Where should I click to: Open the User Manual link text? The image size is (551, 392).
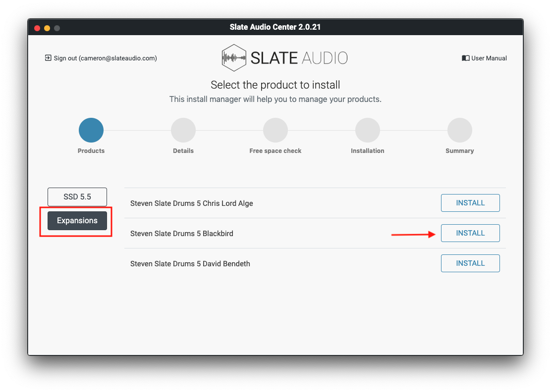[489, 58]
